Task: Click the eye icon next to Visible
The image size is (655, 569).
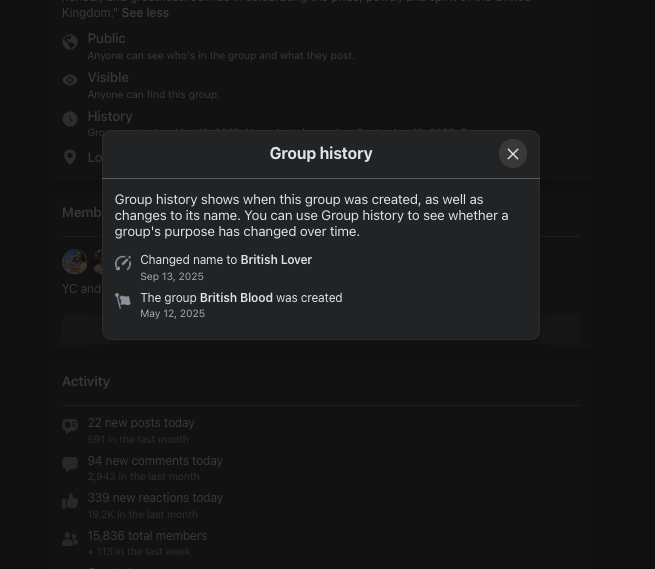Action: tap(70, 80)
